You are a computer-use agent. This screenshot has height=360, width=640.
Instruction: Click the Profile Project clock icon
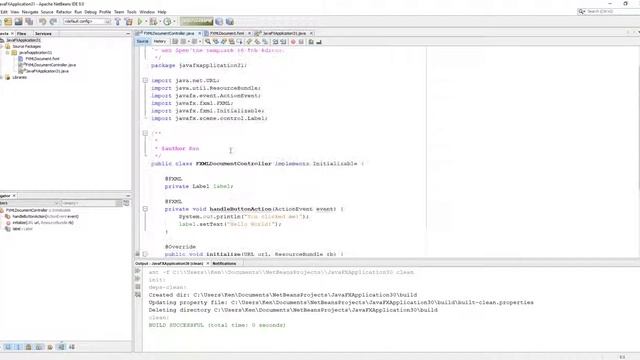pyautogui.click(x=167, y=22)
